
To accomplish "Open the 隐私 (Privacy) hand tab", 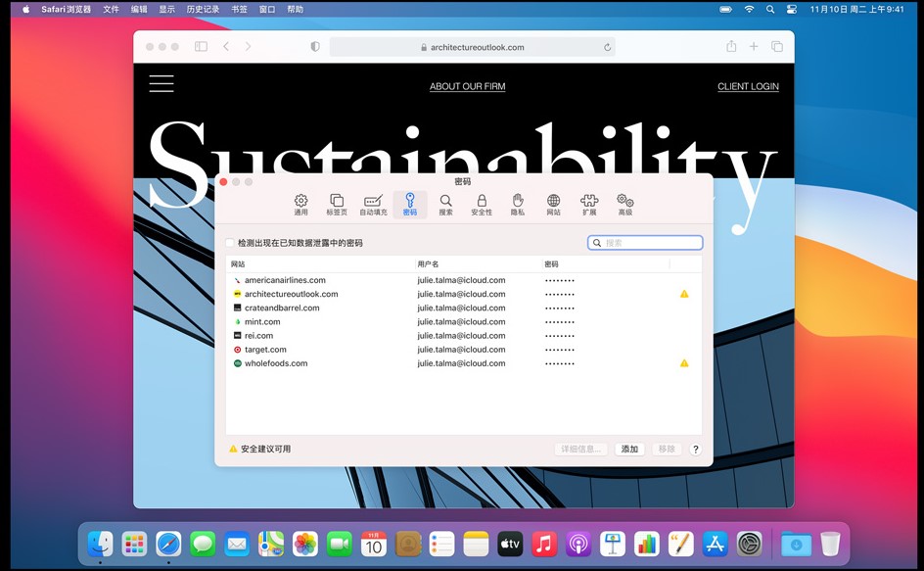I will click(x=518, y=204).
